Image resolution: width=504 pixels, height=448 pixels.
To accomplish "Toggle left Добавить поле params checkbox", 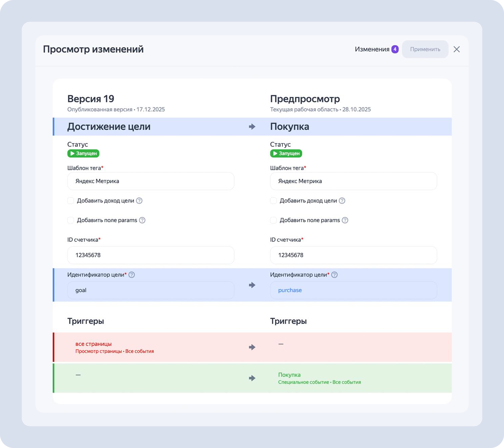I will tap(71, 220).
